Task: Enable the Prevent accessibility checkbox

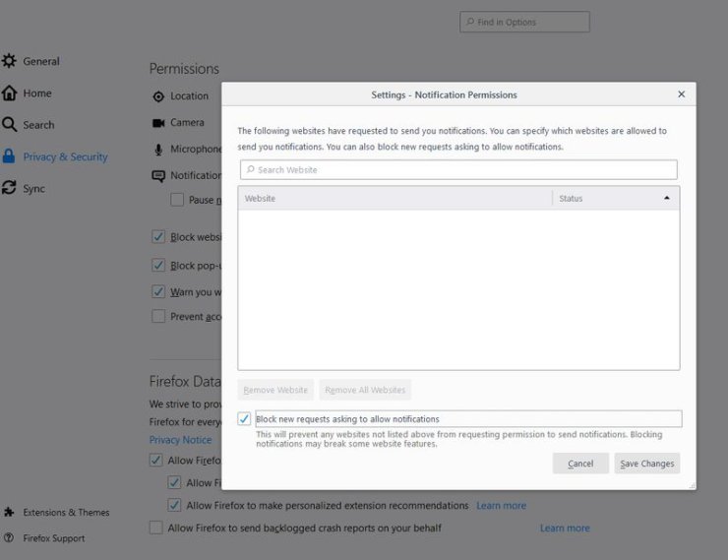Action: pos(158,316)
